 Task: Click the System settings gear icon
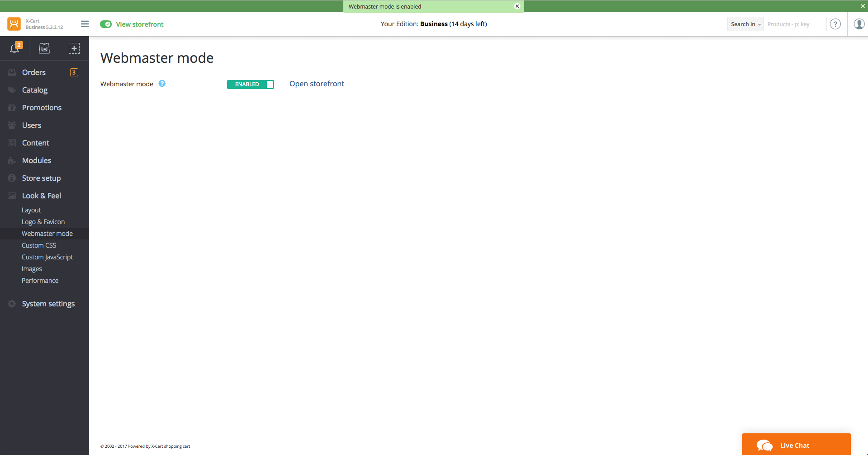coord(12,304)
